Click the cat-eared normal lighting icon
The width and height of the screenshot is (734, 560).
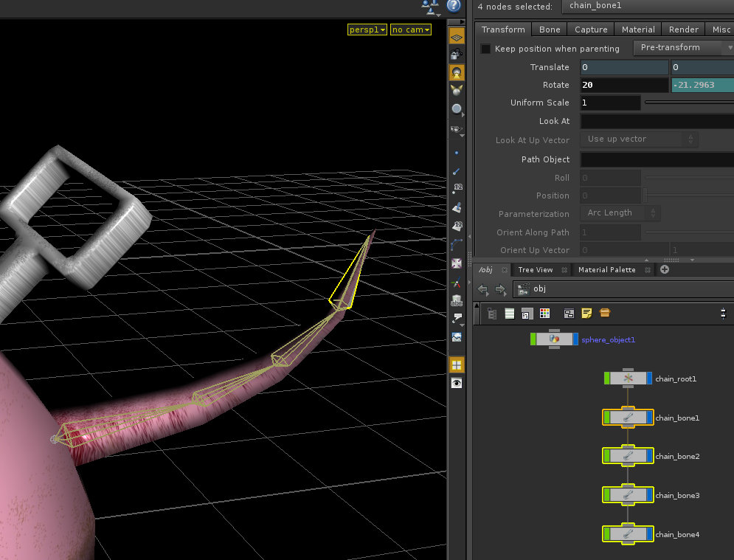click(x=457, y=90)
